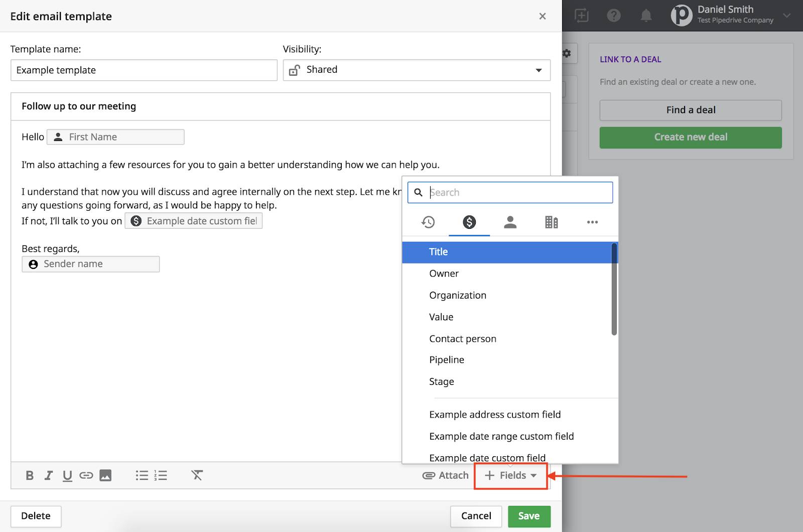Click the Attach option

(x=445, y=475)
